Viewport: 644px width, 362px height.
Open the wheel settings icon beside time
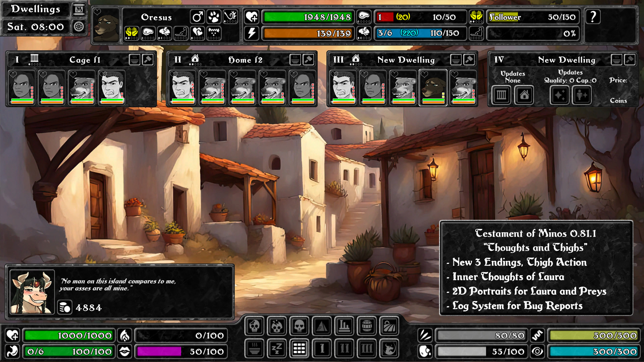coord(79,26)
